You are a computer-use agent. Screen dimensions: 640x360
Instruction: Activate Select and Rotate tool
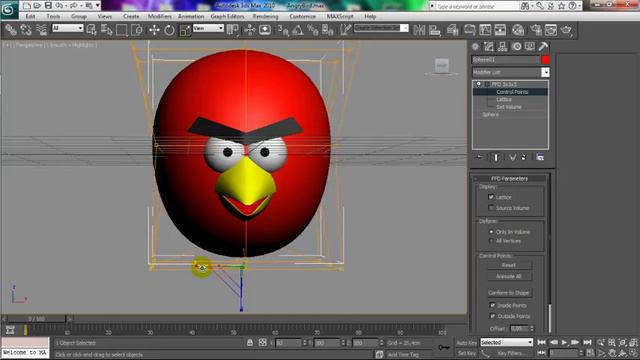(169, 29)
